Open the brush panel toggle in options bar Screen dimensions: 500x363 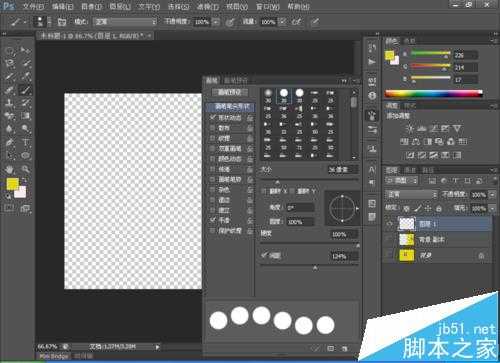[x=62, y=22]
